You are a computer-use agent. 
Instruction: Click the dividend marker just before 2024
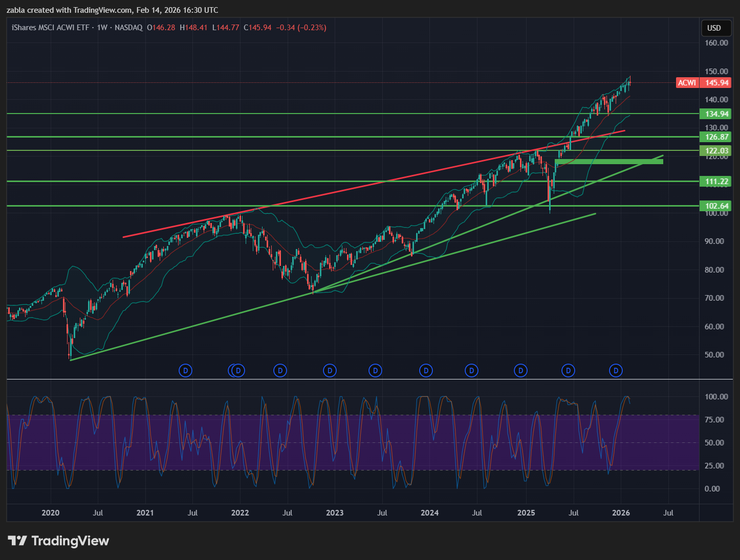(426, 370)
